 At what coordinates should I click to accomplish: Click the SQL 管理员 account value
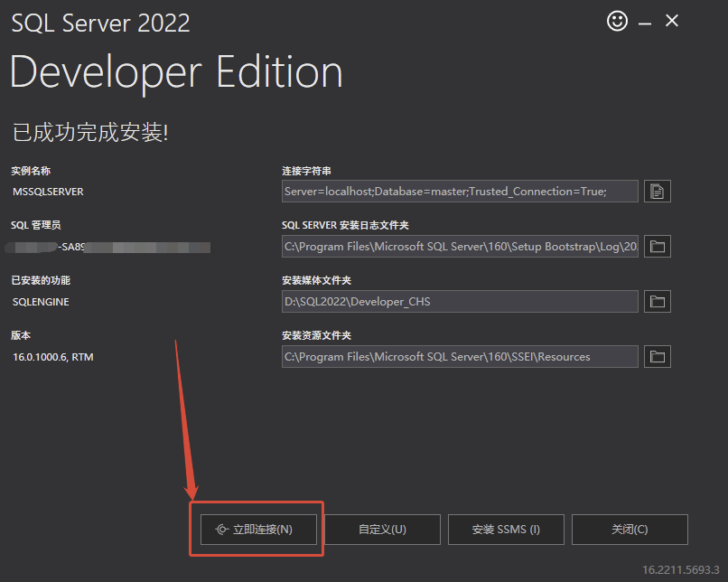[x=110, y=247]
